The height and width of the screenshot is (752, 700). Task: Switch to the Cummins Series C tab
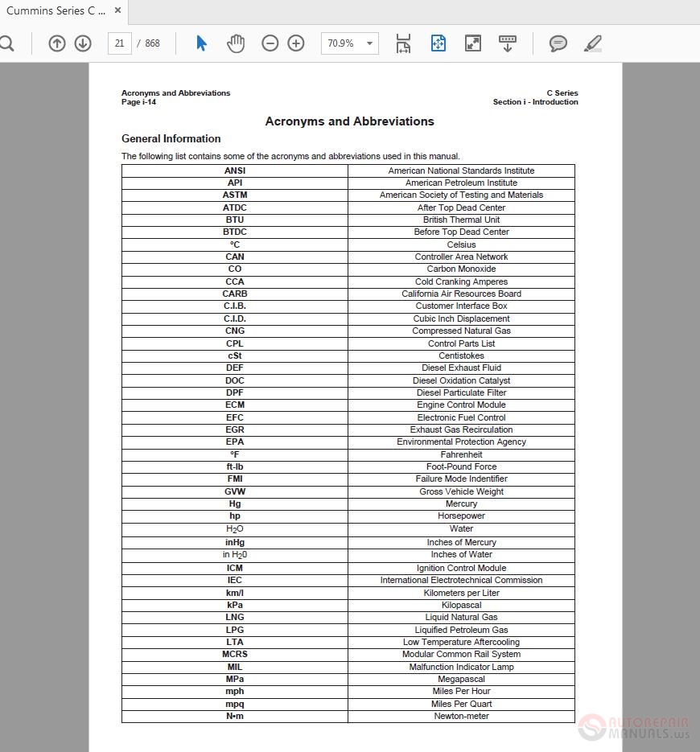tap(55, 11)
